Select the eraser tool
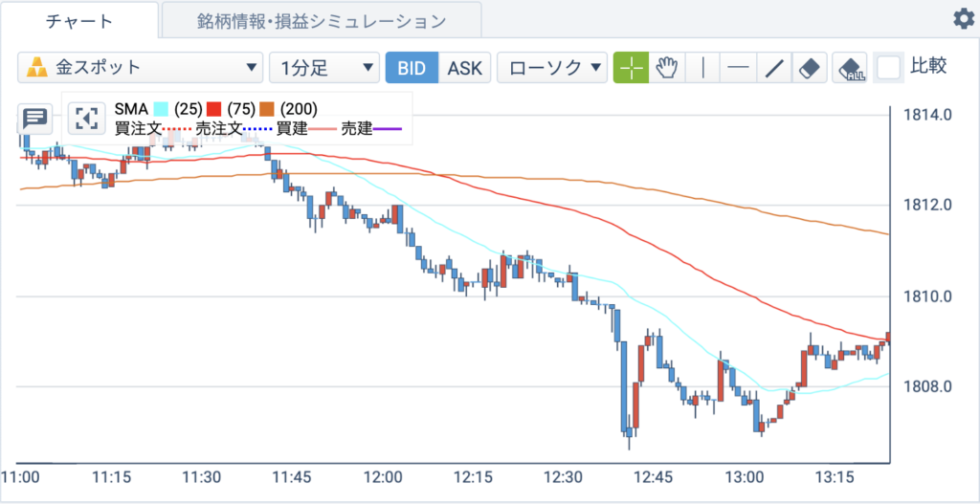Screen dimensions: 980x504 [810, 68]
